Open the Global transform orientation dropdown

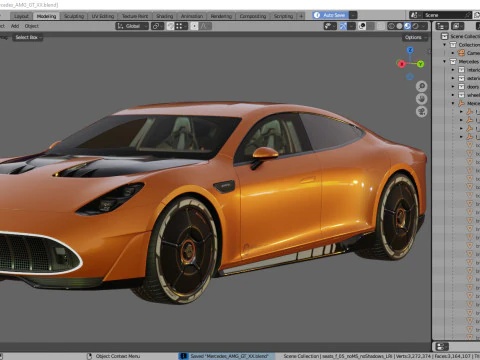(x=132, y=26)
